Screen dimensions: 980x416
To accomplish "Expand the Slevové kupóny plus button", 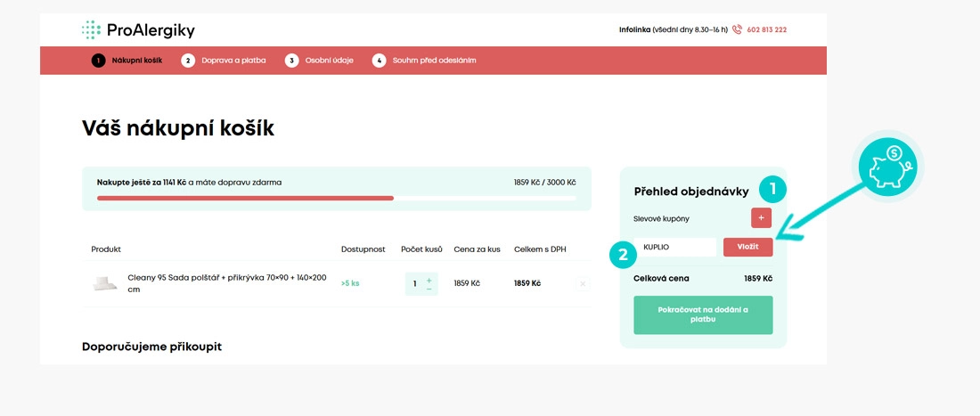I will click(761, 218).
